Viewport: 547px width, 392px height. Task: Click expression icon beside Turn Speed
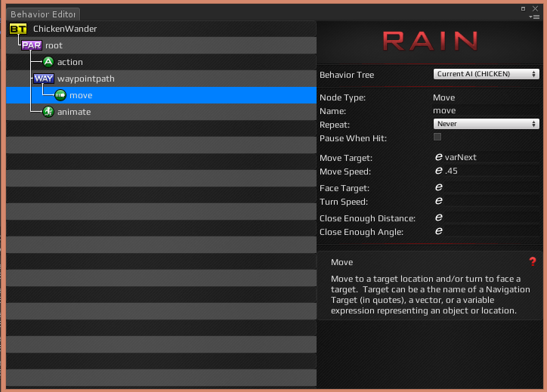[x=438, y=201]
